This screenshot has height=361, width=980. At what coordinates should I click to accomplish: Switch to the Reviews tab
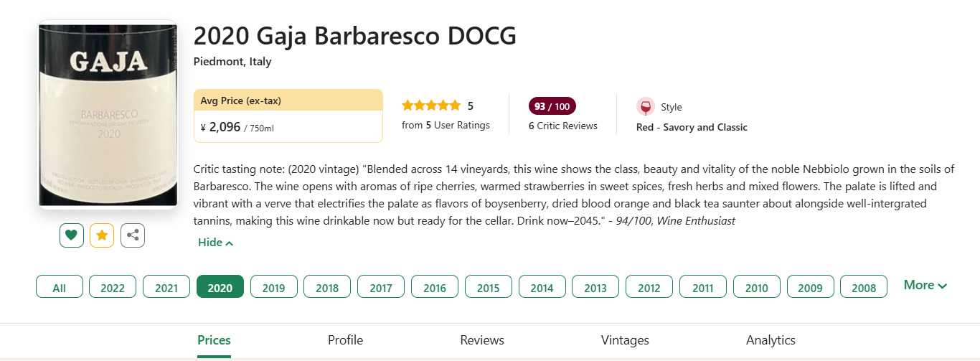[482, 340]
